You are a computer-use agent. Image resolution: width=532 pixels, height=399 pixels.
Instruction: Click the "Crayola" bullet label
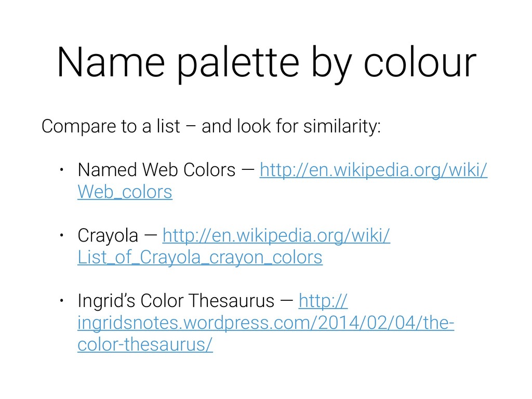pyautogui.click(x=108, y=235)
